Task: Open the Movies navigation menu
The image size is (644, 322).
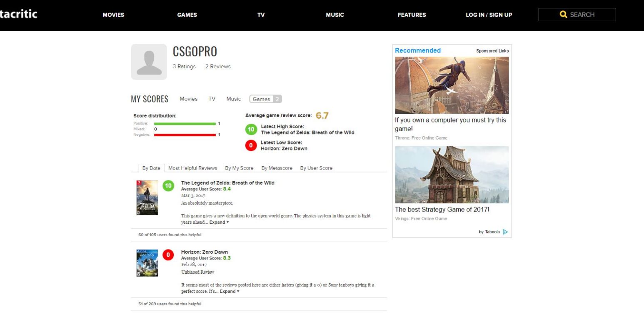Action: tap(113, 15)
